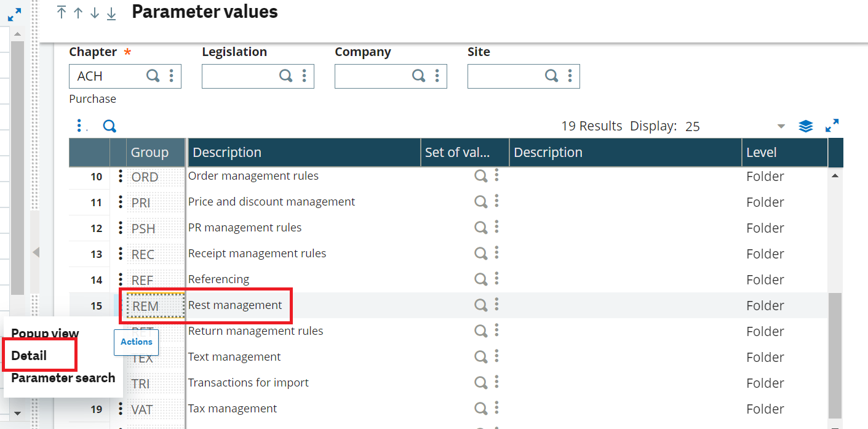Open the Display 25 results dropdown
The height and width of the screenshot is (429, 868).
point(781,126)
